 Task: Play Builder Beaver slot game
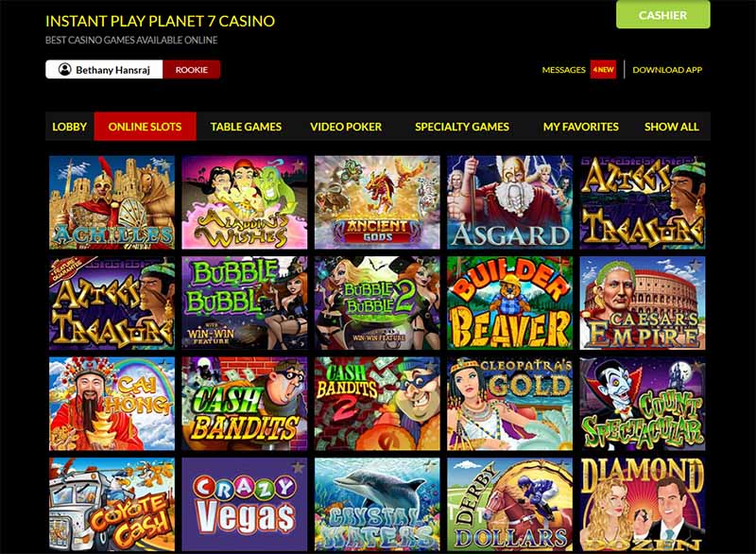509,303
